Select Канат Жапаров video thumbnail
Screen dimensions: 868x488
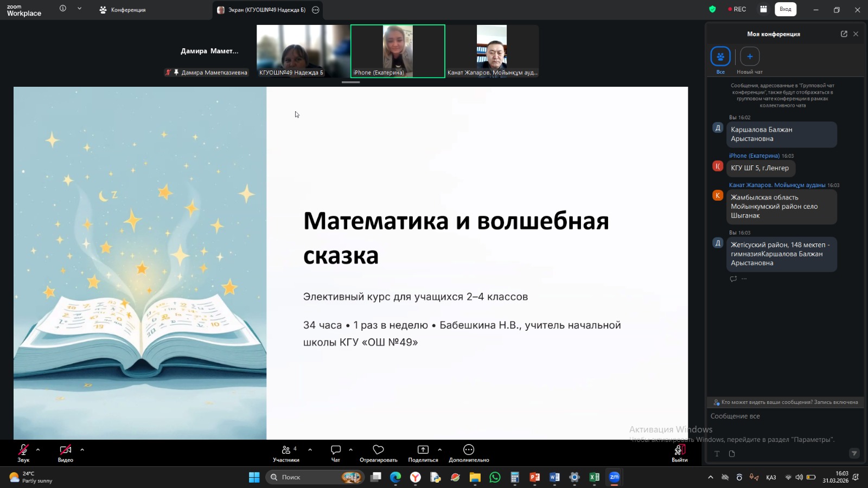[492, 51]
